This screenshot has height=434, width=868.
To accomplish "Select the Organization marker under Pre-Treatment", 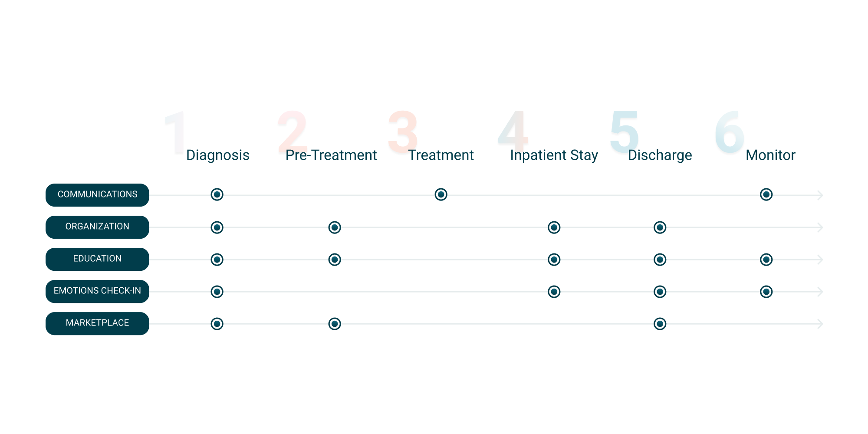I will click(335, 227).
